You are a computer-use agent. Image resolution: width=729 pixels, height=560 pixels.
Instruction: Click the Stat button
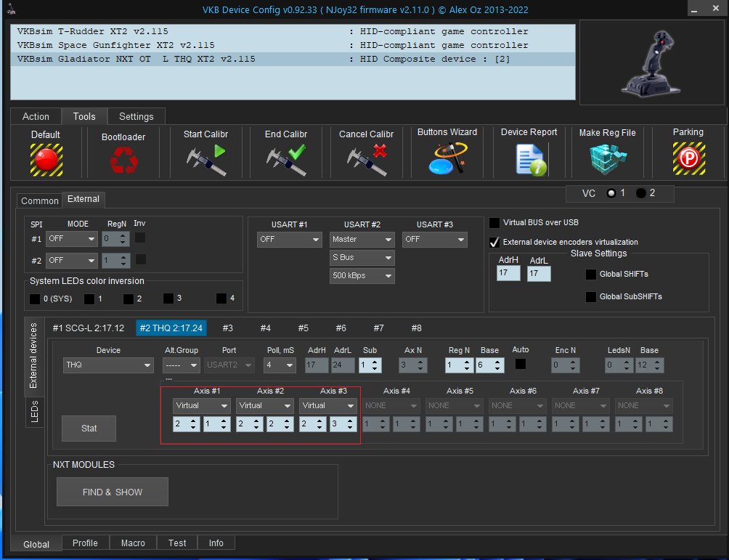click(x=89, y=429)
